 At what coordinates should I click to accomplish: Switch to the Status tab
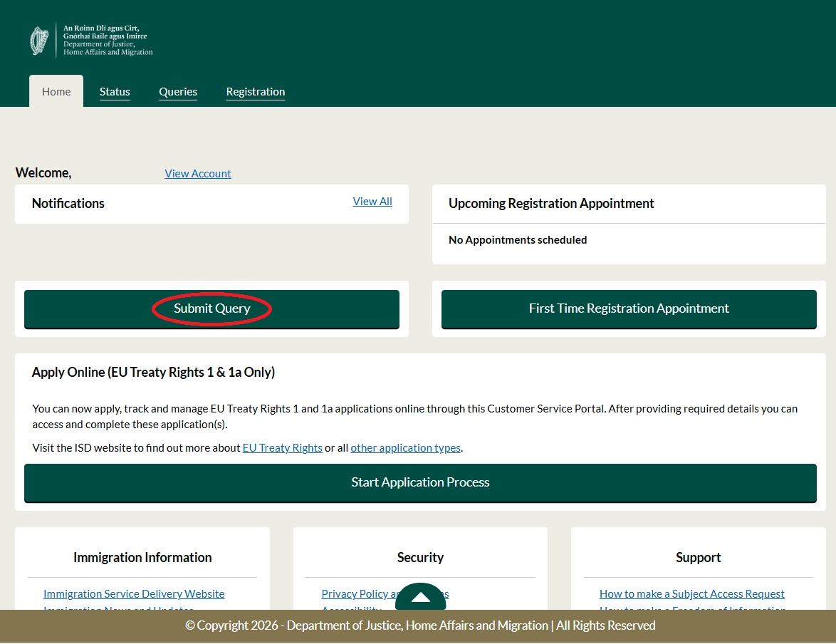pos(115,92)
